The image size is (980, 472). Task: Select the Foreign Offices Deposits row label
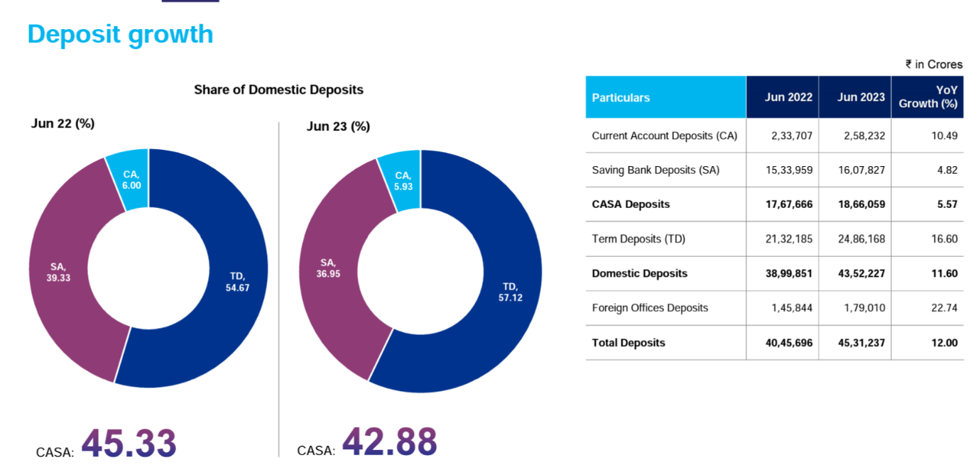point(650,308)
